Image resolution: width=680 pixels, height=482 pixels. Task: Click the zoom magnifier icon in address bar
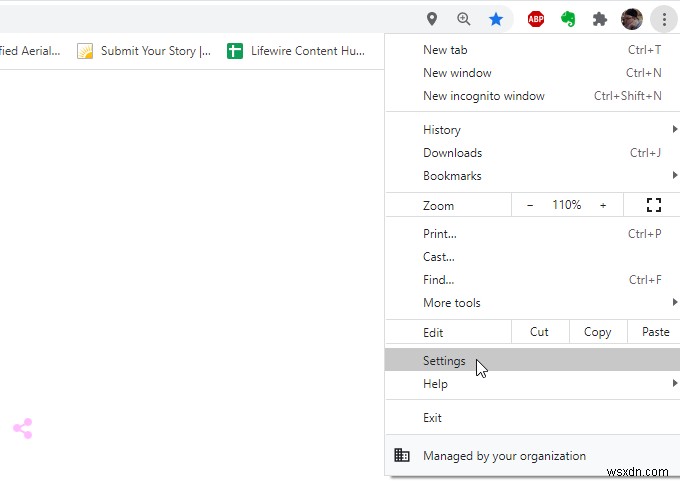tap(464, 19)
